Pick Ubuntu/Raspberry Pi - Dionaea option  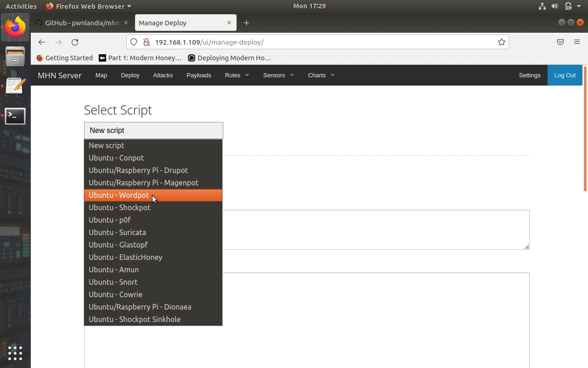[x=140, y=307]
